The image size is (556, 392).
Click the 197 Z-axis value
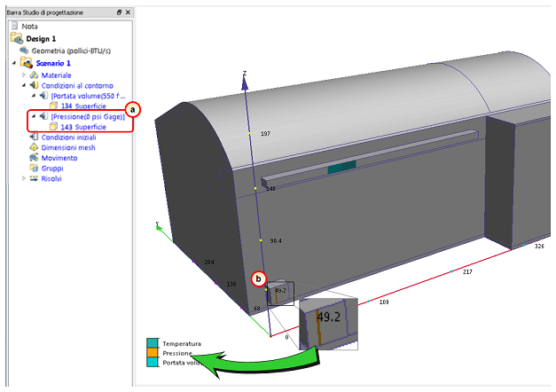pyautogui.click(x=265, y=133)
